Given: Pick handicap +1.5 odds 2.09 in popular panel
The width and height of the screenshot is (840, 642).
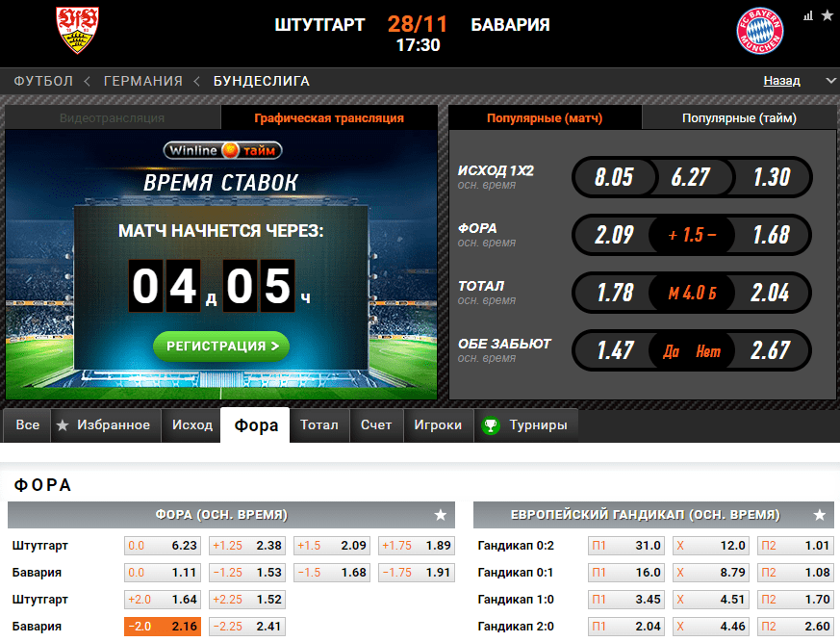Looking at the screenshot, I should tap(614, 235).
